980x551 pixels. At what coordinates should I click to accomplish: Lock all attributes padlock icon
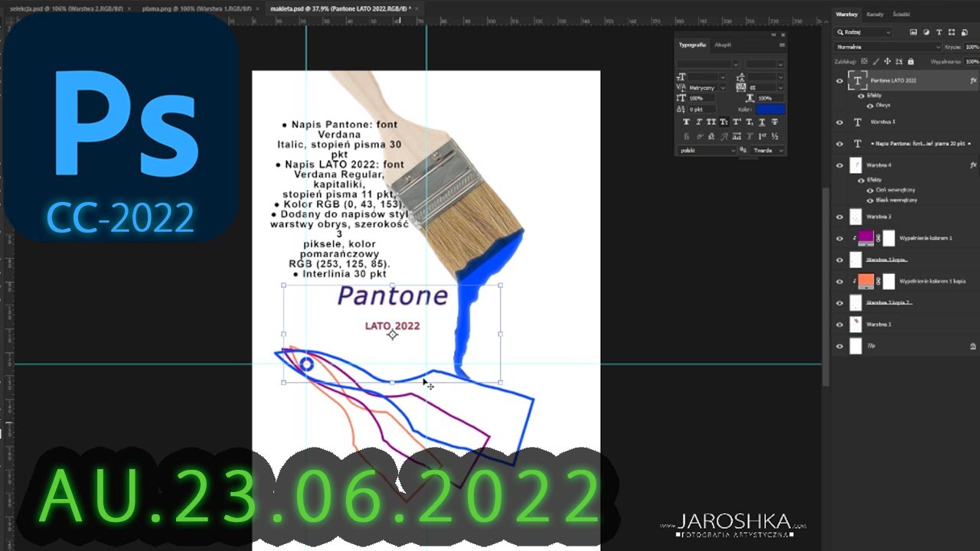[910, 61]
